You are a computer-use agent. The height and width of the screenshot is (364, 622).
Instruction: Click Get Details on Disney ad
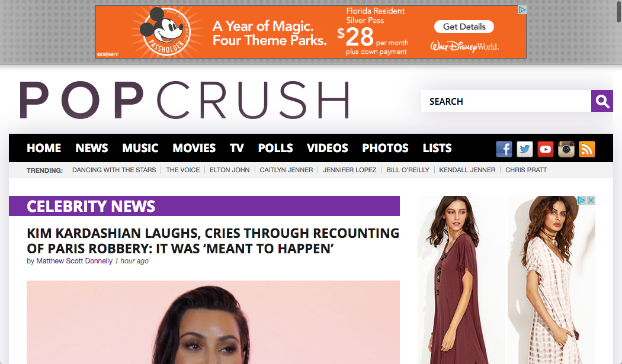click(464, 27)
